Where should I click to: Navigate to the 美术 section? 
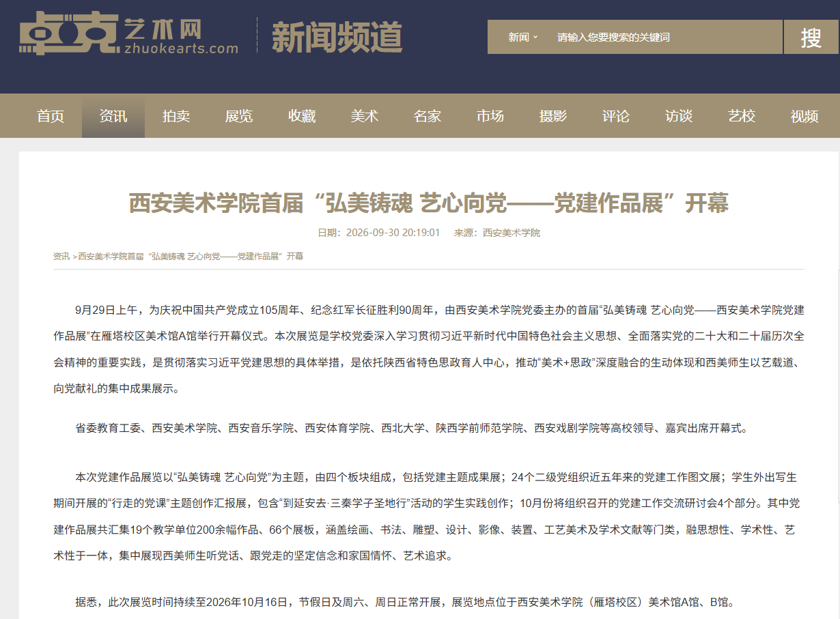tap(365, 116)
